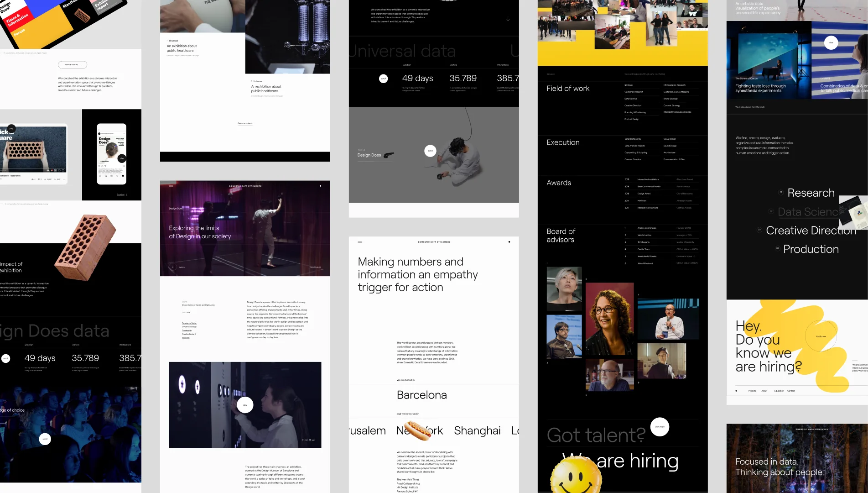The height and width of the screenshot is (493, 868).
Task: Click 'Domestic Data Streamers' logo on purple page
Action: point(245,186)
